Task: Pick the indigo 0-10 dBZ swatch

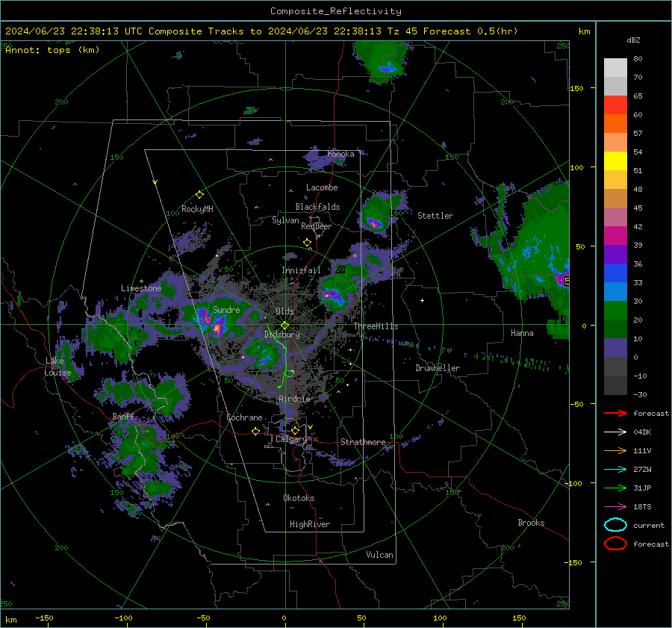Action: click(x=615, y=348)
